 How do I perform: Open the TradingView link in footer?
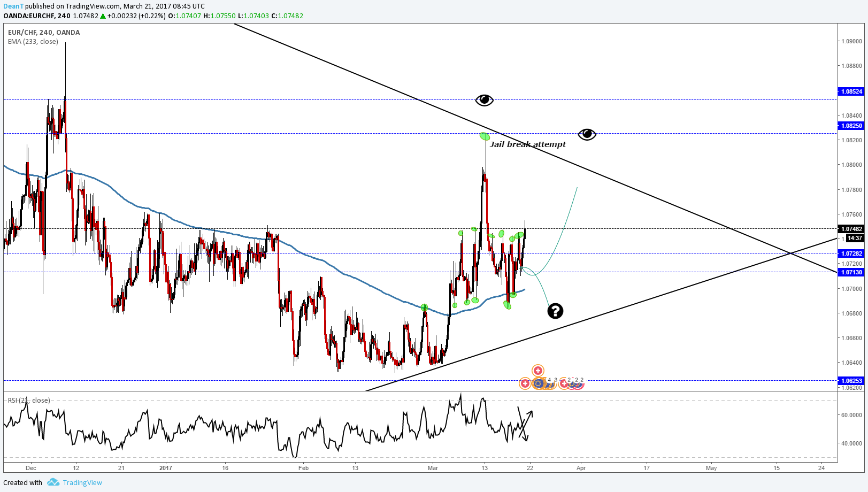pos(82,482)
